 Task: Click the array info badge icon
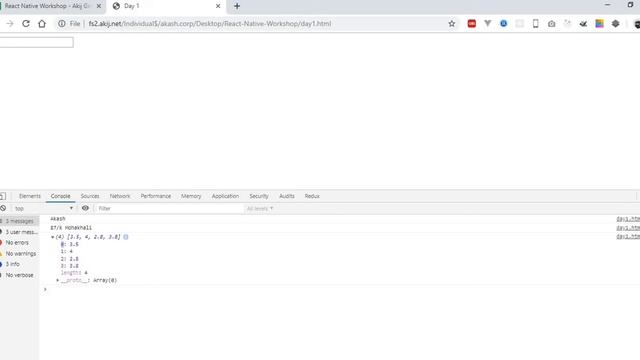tap(126, 237)
